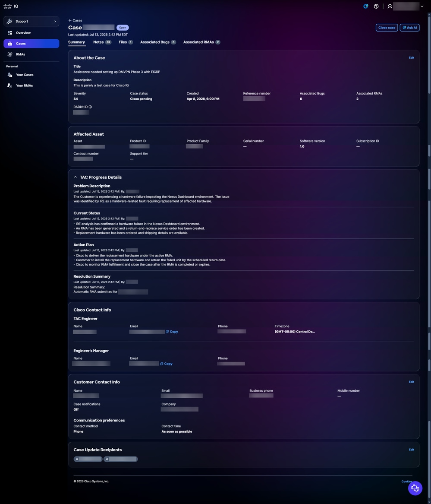431x504 pixels.
Task: Click the Close case button
Action: coord(387,28)
